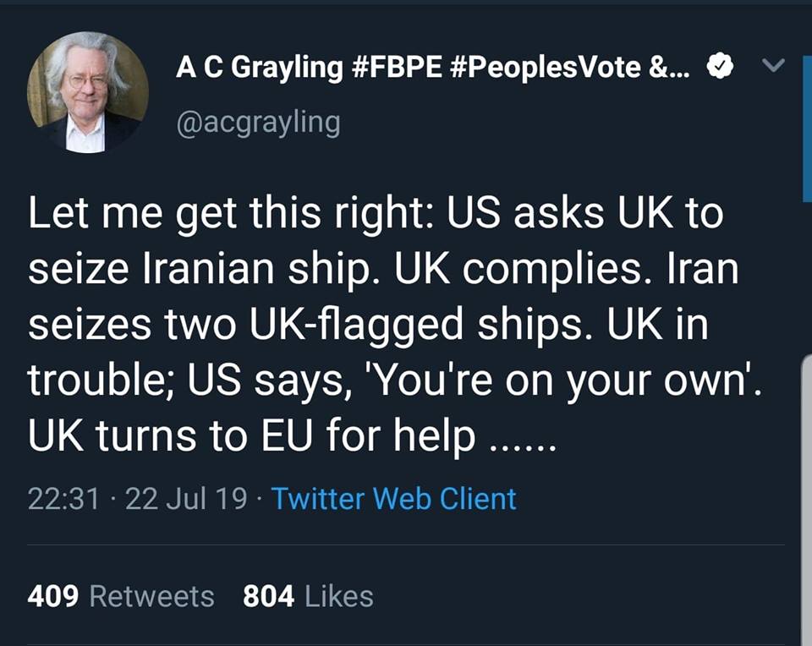Click the A C Grayling display name
Image resolution: width=812 pixels, height=646 pixels.
point(259,68)
